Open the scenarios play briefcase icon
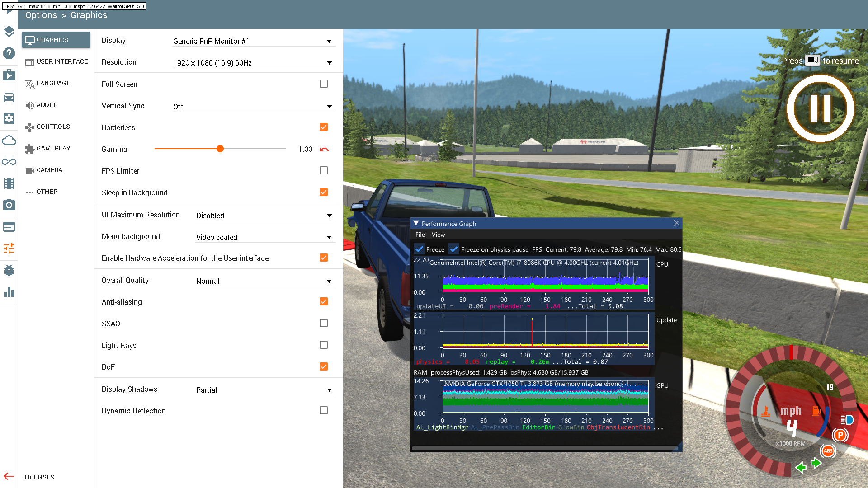Screen dimensions: 868x488 pos(9,75)
